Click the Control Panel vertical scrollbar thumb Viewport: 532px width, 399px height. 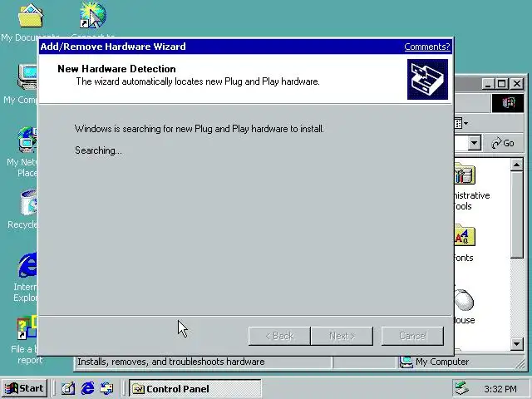(x=516, y=215)
